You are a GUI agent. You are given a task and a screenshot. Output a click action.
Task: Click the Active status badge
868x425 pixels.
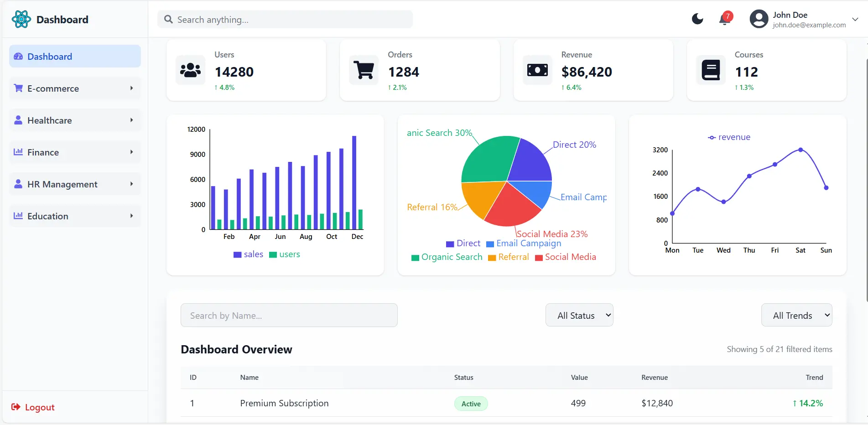click(471, 404)
